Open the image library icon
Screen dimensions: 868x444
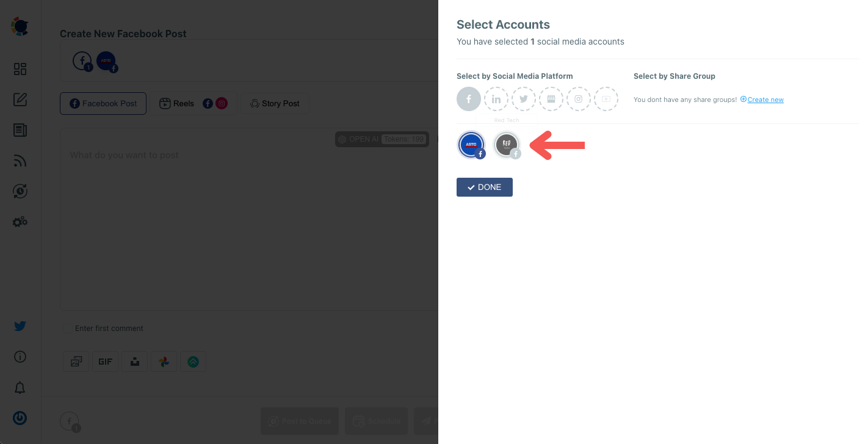(76, 361)
